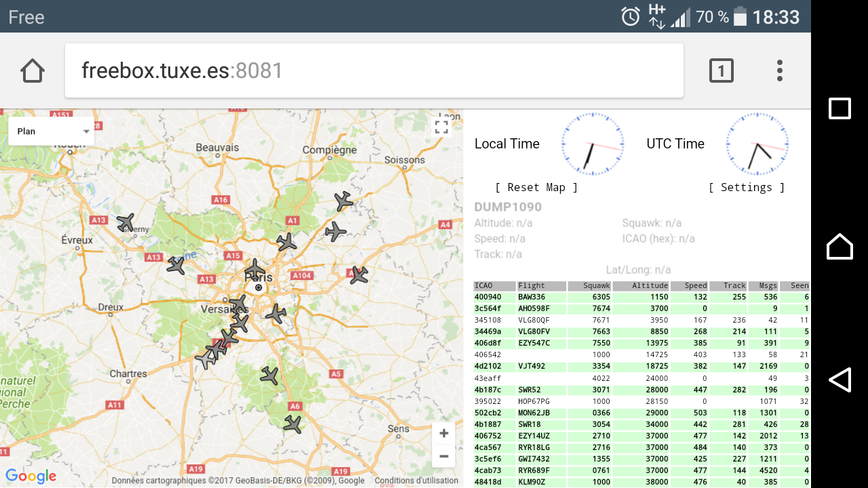The height and width of the screenshot is (488, 868).
Task: Click the UTC Time clock
Action: [757, 144]
